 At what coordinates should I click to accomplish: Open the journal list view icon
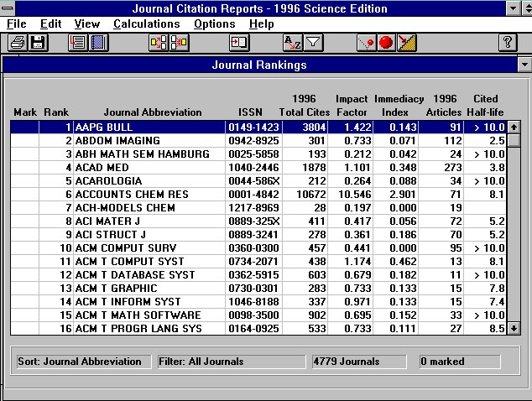click(x=78, y=43)
